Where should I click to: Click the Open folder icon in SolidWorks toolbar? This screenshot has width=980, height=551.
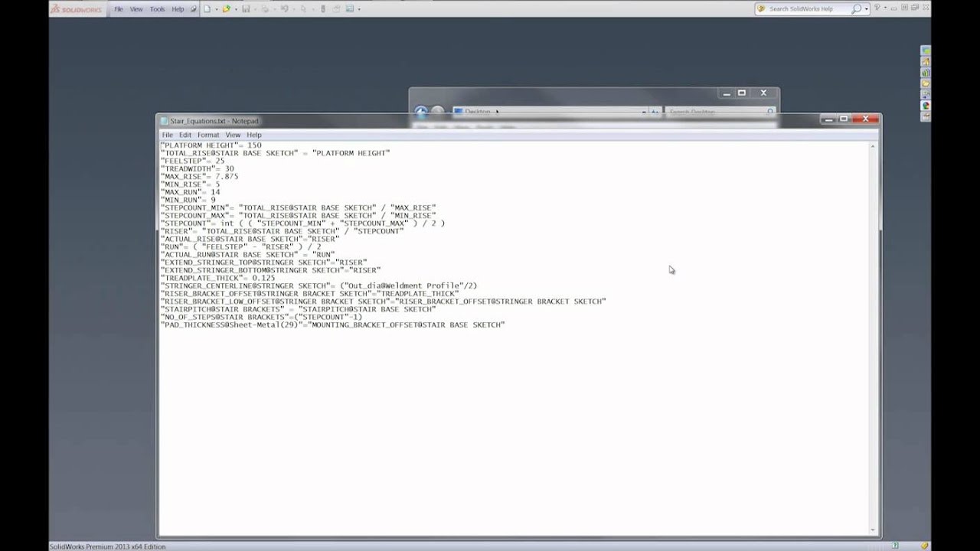(x=226, y=9)
